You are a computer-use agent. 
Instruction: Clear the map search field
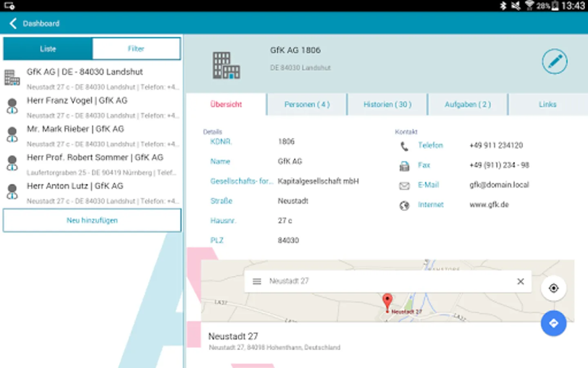tap(521, 281)
